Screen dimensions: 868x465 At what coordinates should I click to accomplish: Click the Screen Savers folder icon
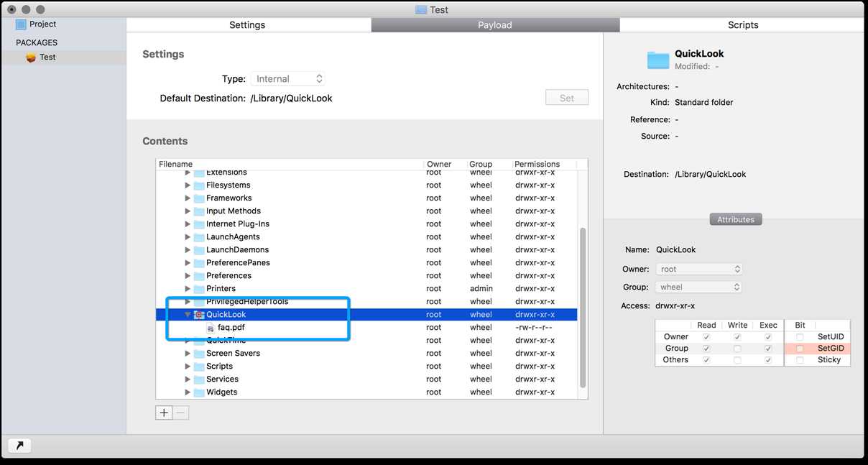pos(199,354)
